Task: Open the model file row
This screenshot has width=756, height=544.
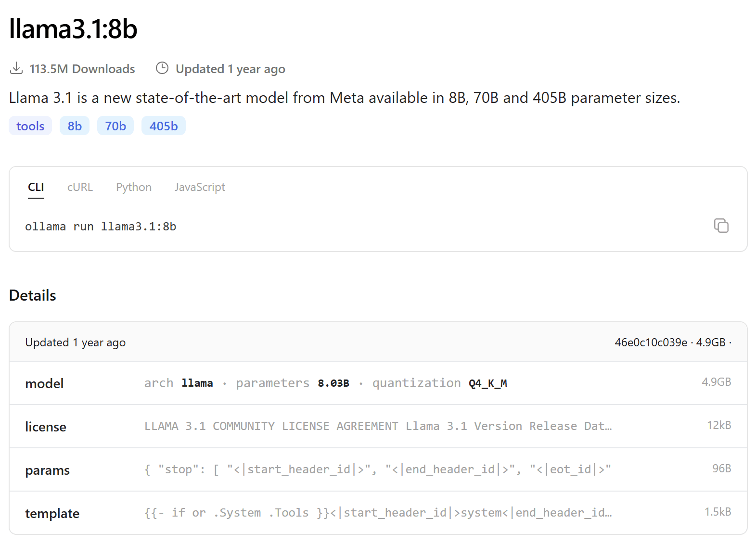Action: coord(44,383)
